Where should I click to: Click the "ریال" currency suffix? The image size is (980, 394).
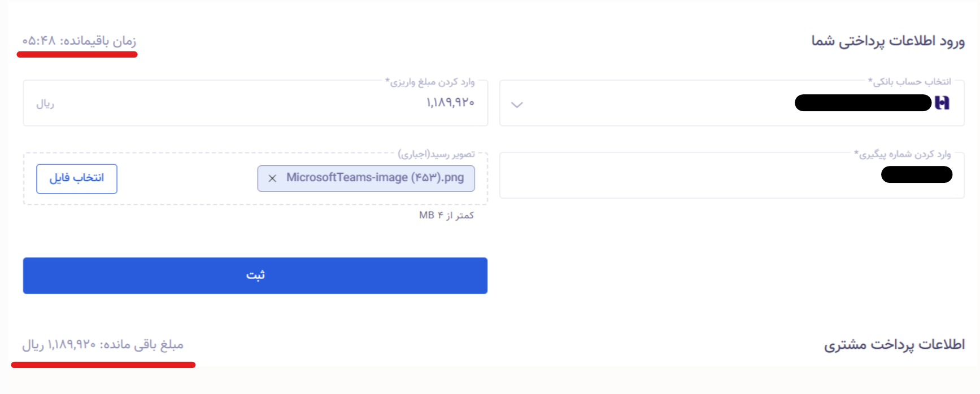[45, 104]
